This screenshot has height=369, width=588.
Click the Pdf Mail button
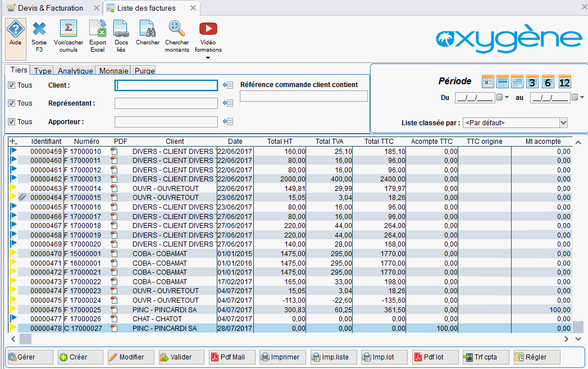click(232, 357)
